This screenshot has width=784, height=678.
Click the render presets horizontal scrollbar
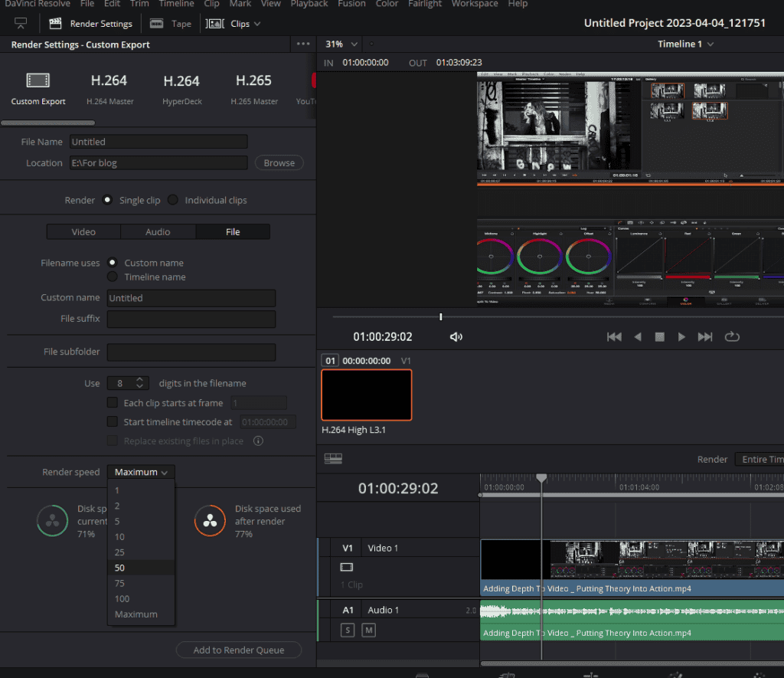[x=48, y=123]
